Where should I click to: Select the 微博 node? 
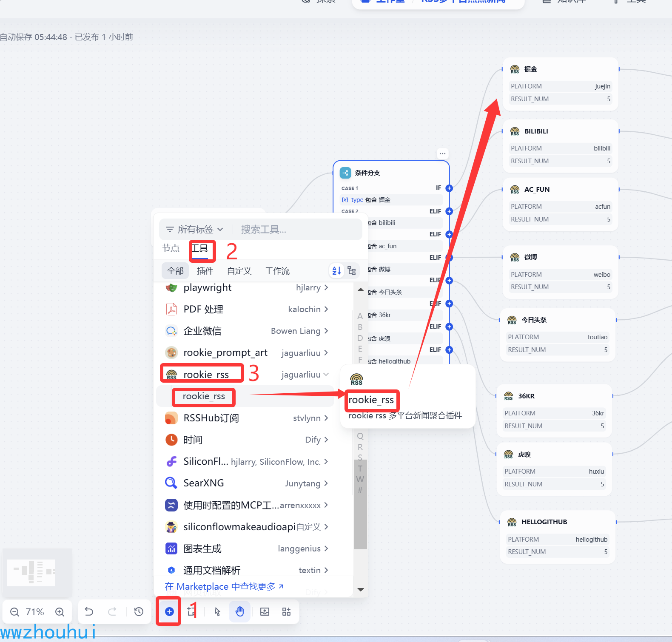[561, 272]
